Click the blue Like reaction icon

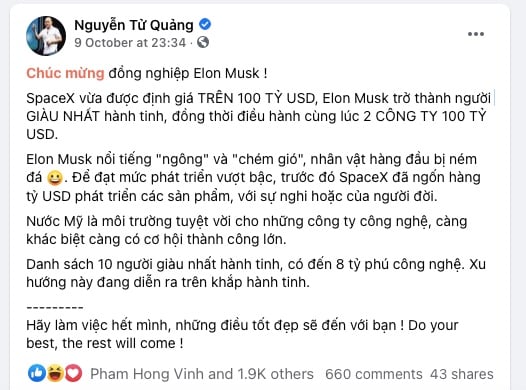37,373
